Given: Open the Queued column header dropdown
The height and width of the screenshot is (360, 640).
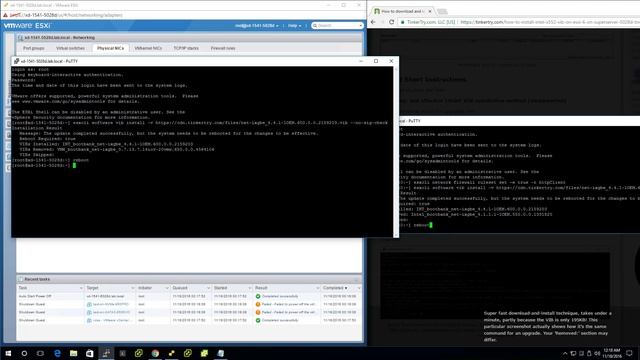Looking at the screenshot, I should 208,288.
